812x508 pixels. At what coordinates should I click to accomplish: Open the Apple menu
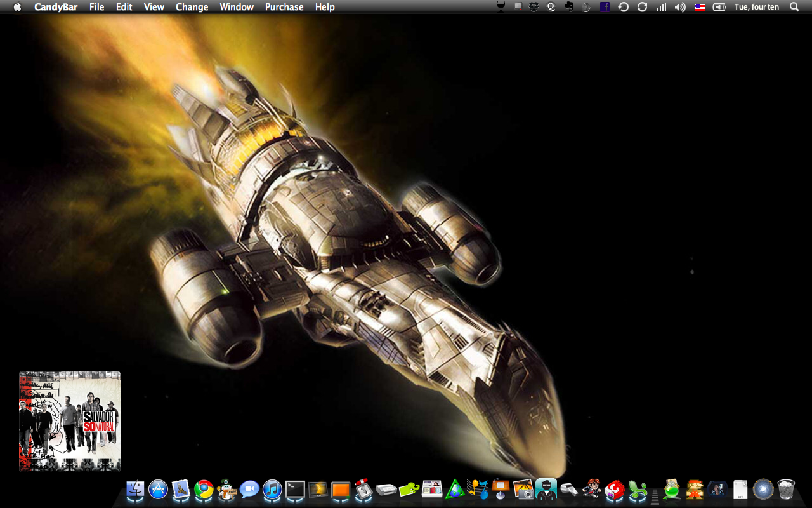tap(17, 7)
